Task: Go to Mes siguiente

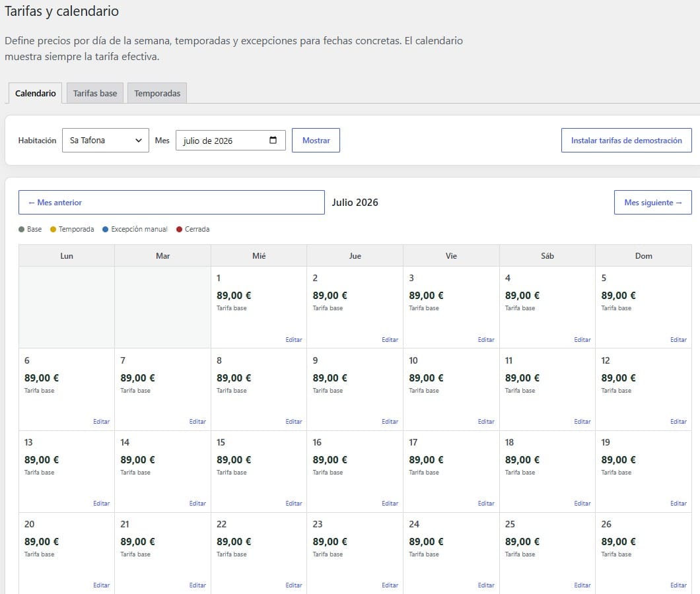Action: point(652,202)
